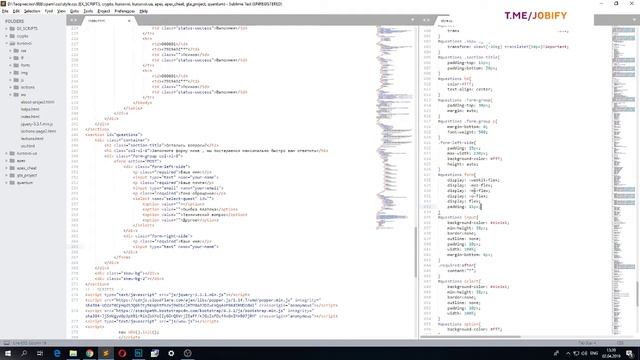The width and height of the screenshot is (640, 360).
Task: Expand the EX_SCRIPTS folder arrow
Action: click(7, 29)
